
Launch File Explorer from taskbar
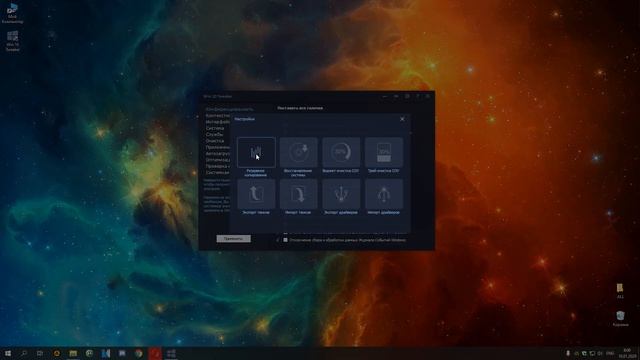[x=73, y=353]
